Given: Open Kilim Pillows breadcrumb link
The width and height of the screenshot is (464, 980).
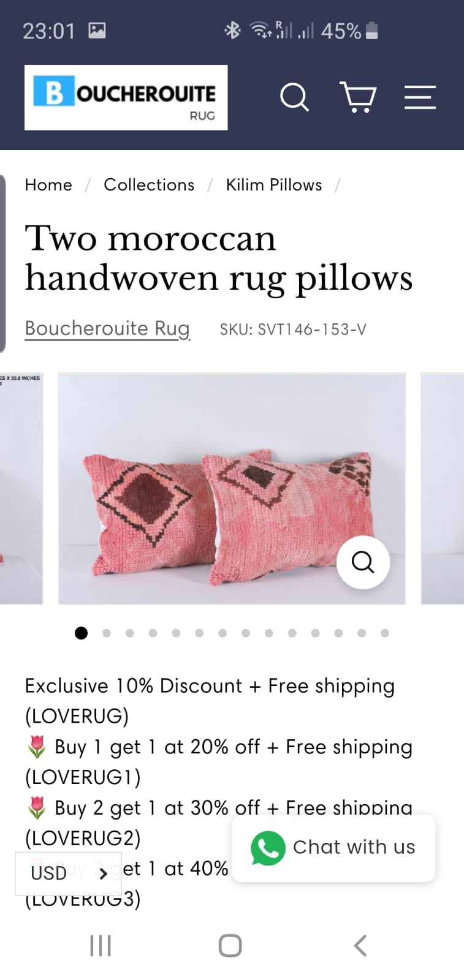Looking at the screenshot, I should point(274,185).
